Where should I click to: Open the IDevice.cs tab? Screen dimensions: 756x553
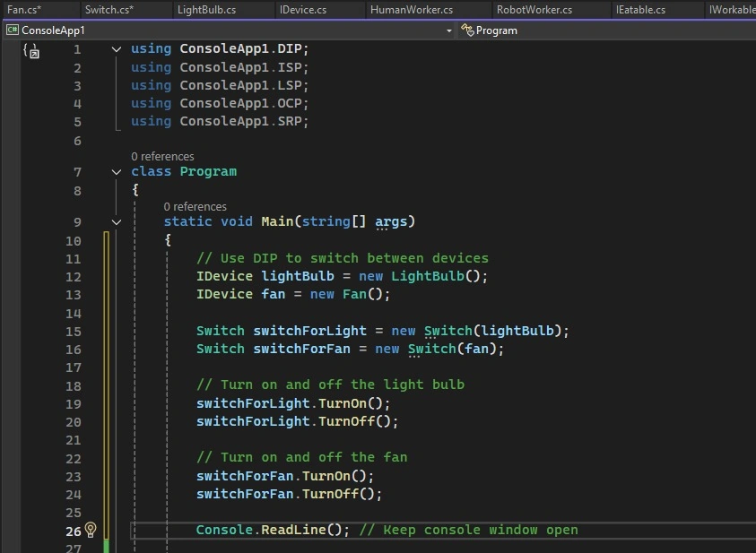click(x=303, y=10)
